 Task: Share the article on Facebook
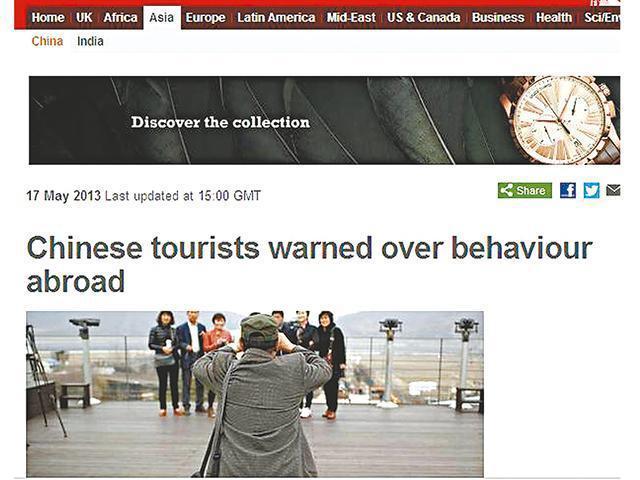point(568,191)
